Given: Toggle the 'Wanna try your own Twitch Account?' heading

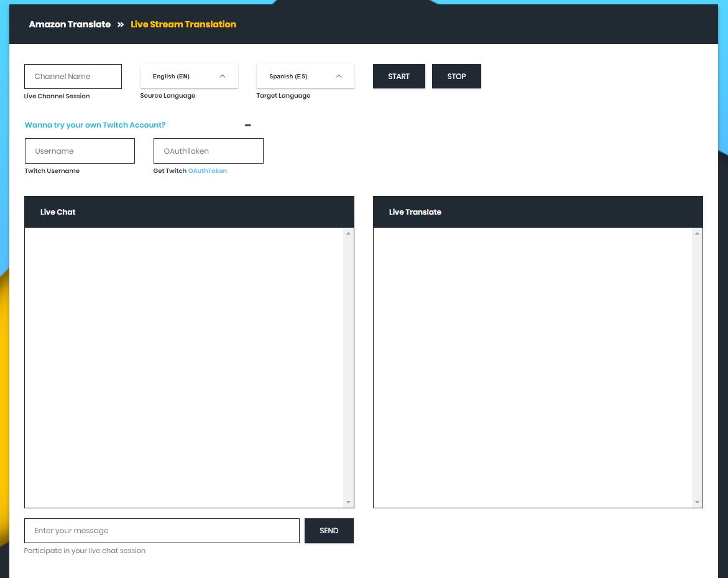Looking at the screenshot, I should (x=95, y=125).
